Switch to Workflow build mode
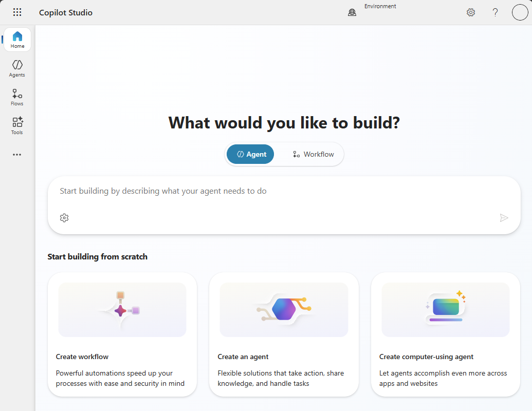The height and width of the screenshot is (411, 532). pyautogui.click(x=313, y=154)
